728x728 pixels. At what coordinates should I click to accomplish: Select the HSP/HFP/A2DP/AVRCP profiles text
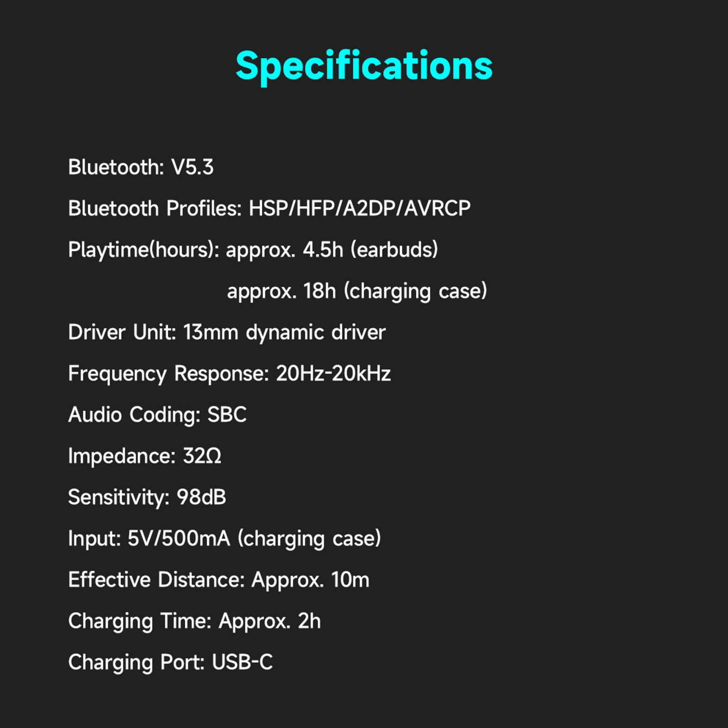tap(360, 209)
